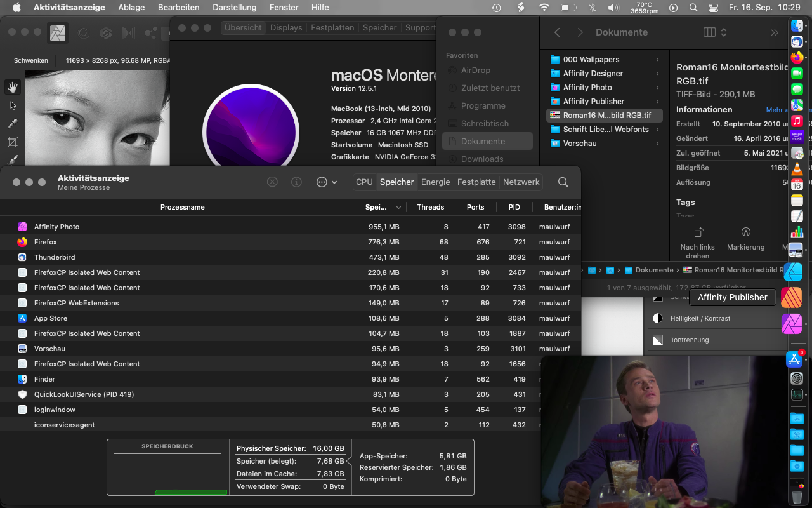Screen dimensions: 812x508
Task: Open Control Center in the menu bar
Action: pyautogui.click(x=713, y=8)
